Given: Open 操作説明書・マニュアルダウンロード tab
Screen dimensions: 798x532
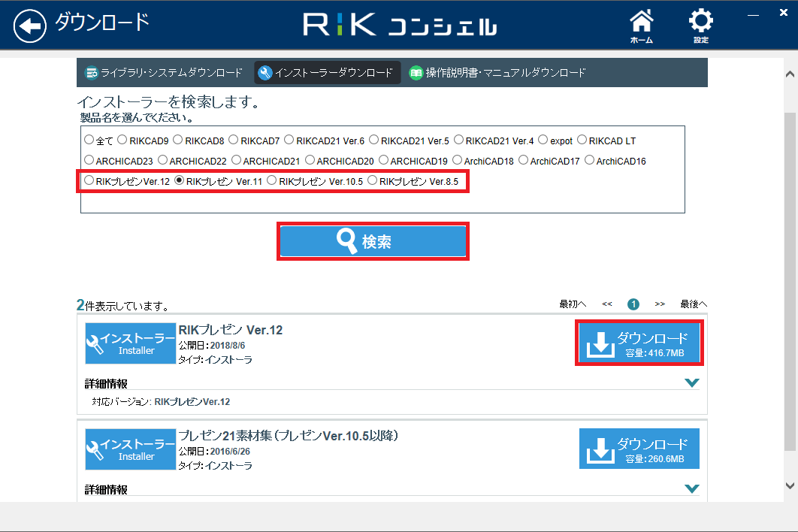Looking at the screenshot, I should [x=497, y=73].
